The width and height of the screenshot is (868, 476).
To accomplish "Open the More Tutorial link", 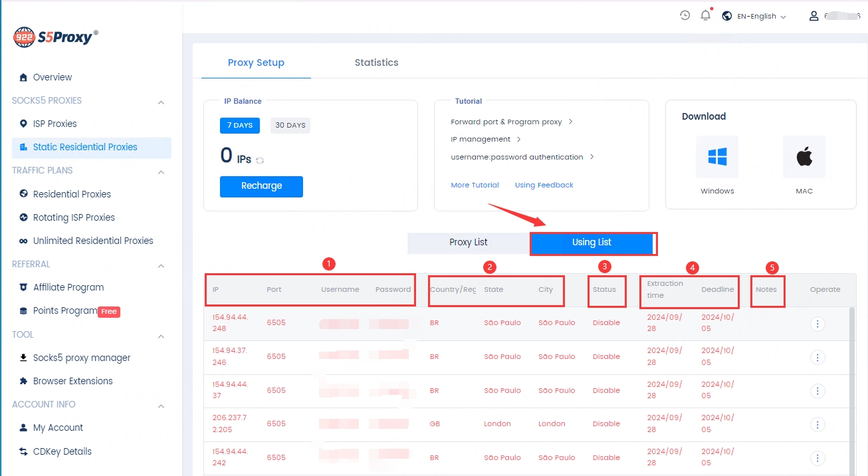I will [475, 185].
